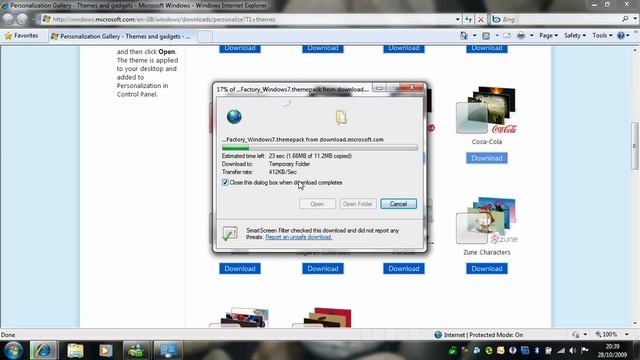Click the Read Mail toolbar icon
Image resolution: width=640 pixels, height=360 pixels.
(x=507, y=36)
